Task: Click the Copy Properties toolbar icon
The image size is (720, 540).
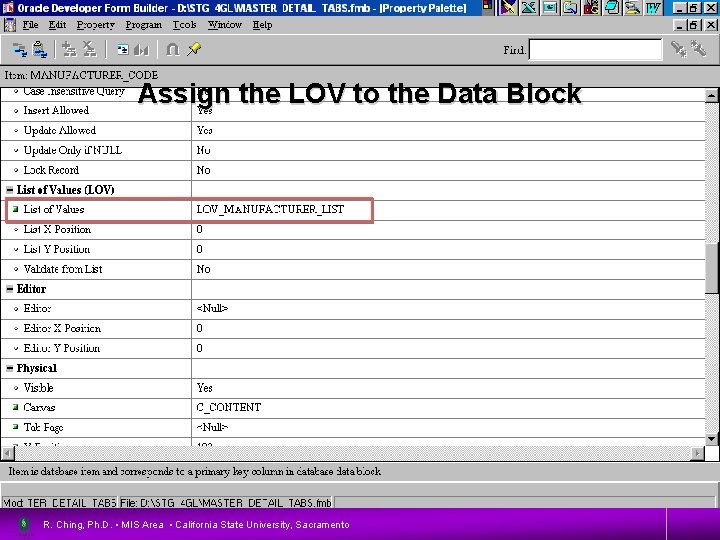Action: pos(19,50)
